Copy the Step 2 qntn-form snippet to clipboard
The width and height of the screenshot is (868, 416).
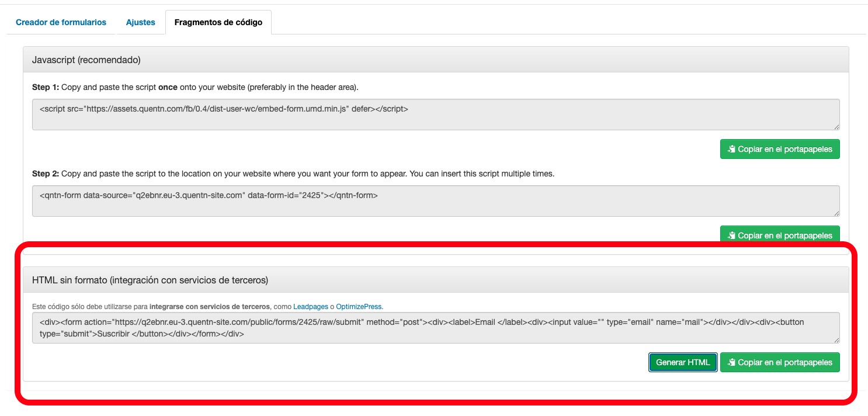[780, 235]
